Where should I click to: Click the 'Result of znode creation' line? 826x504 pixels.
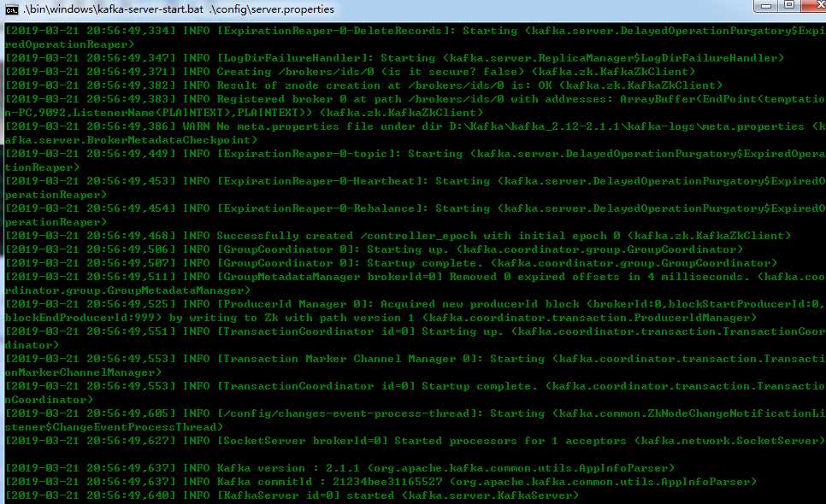click(x=364, y=85)
